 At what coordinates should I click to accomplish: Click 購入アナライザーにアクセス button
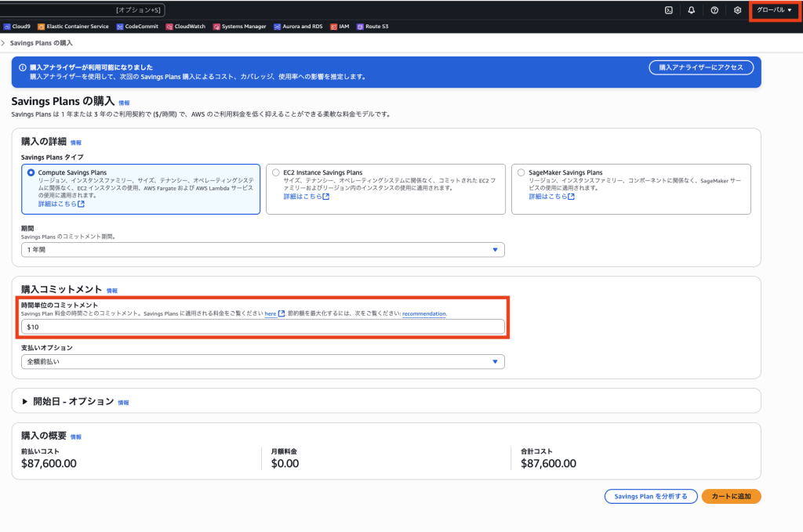click(x=701, y=68)
